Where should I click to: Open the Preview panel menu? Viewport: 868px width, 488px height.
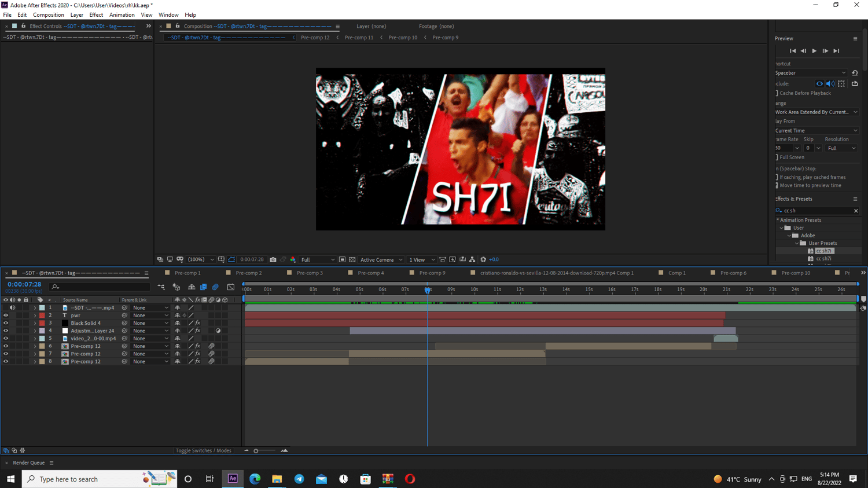pos(855,39)
